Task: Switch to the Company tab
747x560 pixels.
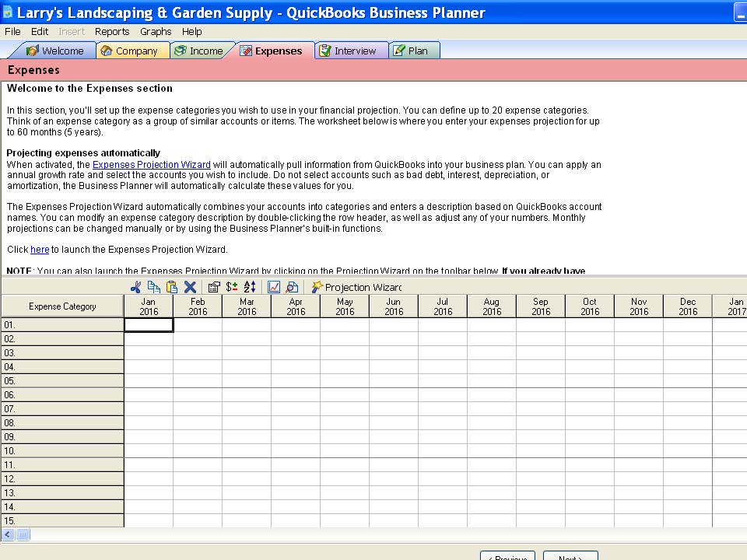Action: tap(133, 51)
